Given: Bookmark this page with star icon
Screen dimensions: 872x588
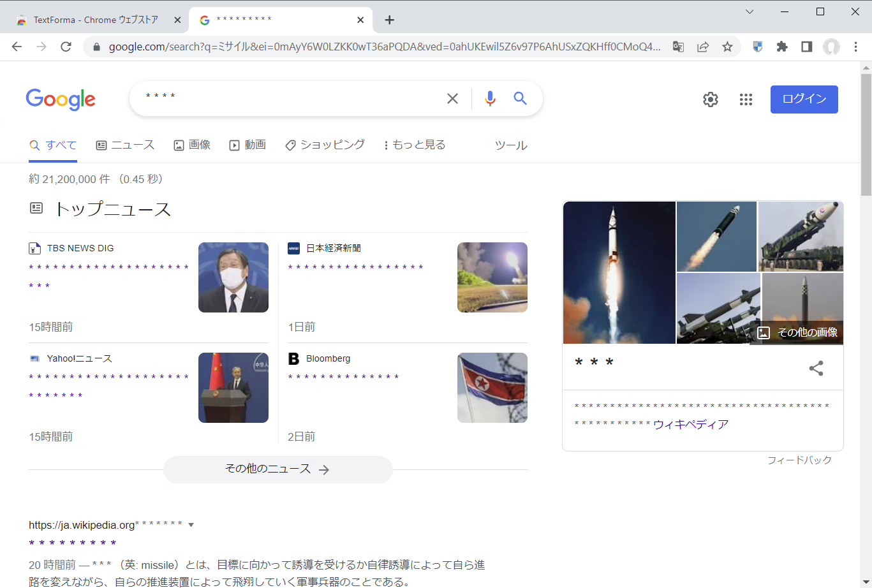Looking at the screenshot, I should [x=727, y=47].
